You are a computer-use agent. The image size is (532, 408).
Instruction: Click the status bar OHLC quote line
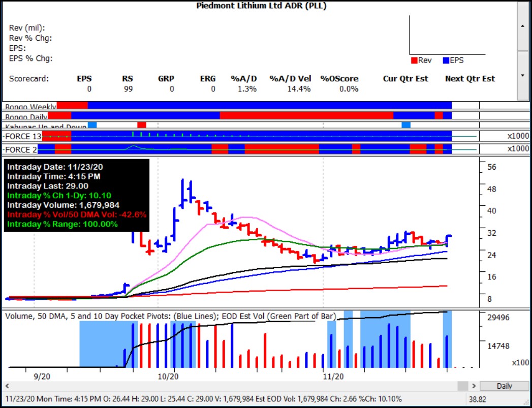coord(203,398)
